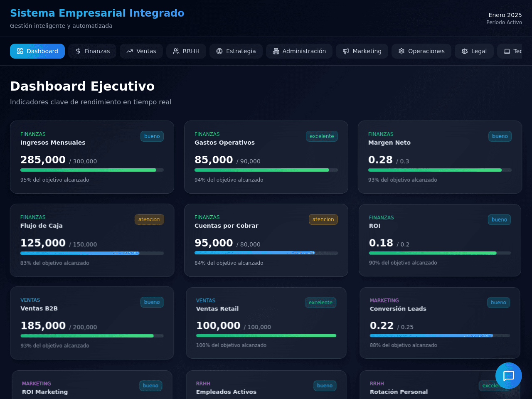Click the dollar sign icon for Finanzas
The width and height of the screenshot is (532, 399).
coord(78,51)
